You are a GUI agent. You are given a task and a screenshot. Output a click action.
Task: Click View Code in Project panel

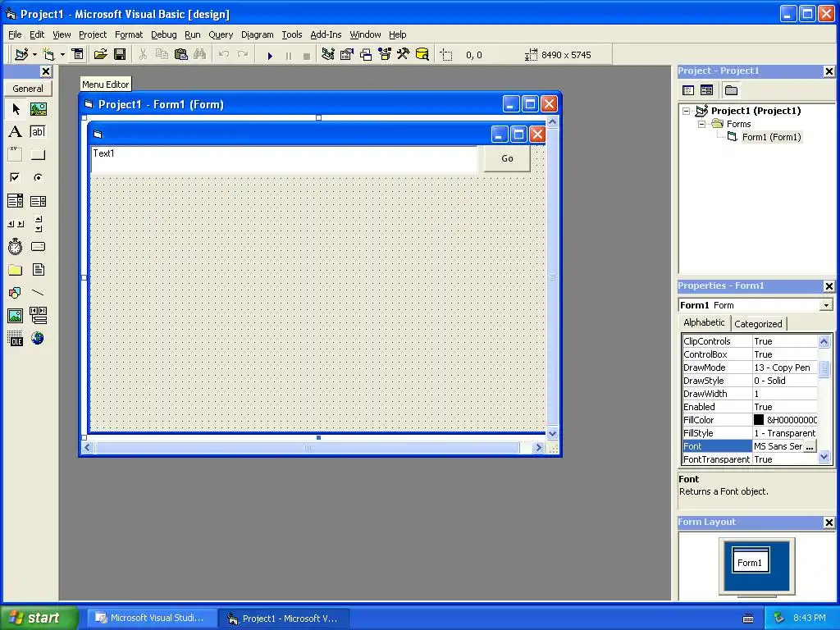point(688,90)
